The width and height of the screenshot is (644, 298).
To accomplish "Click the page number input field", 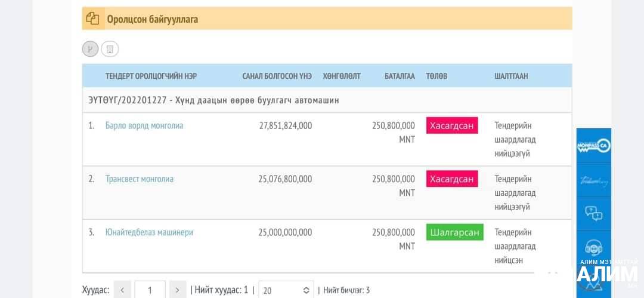I will coord(150,290).
